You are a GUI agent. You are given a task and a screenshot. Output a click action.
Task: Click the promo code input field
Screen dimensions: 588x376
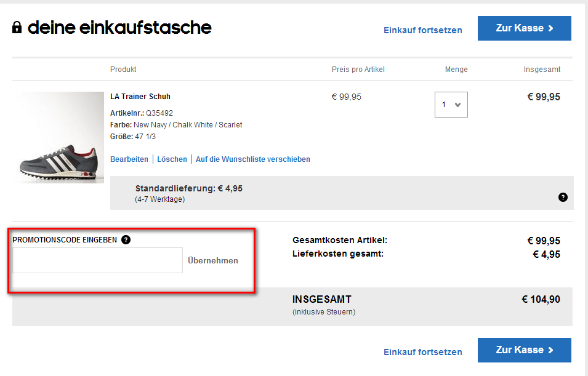click(97, 260)
